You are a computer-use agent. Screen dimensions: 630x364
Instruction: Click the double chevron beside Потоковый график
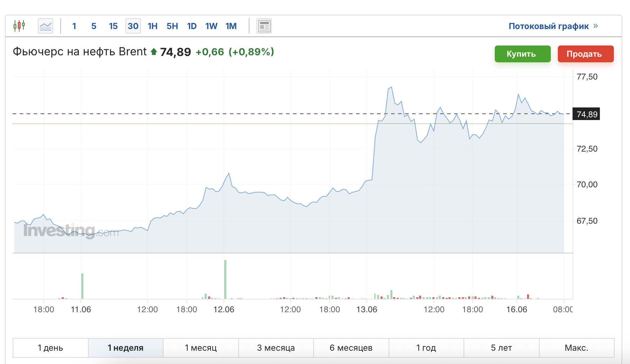pyautogui.click(x=595, y=26)
